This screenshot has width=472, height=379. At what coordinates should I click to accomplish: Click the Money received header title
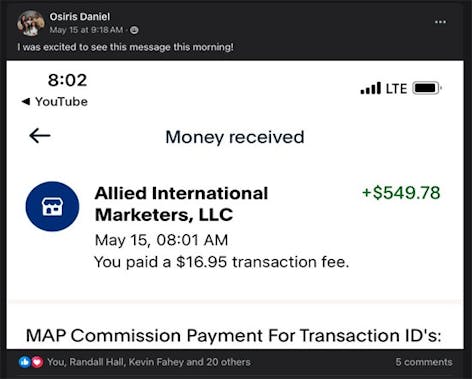(235, 137)
